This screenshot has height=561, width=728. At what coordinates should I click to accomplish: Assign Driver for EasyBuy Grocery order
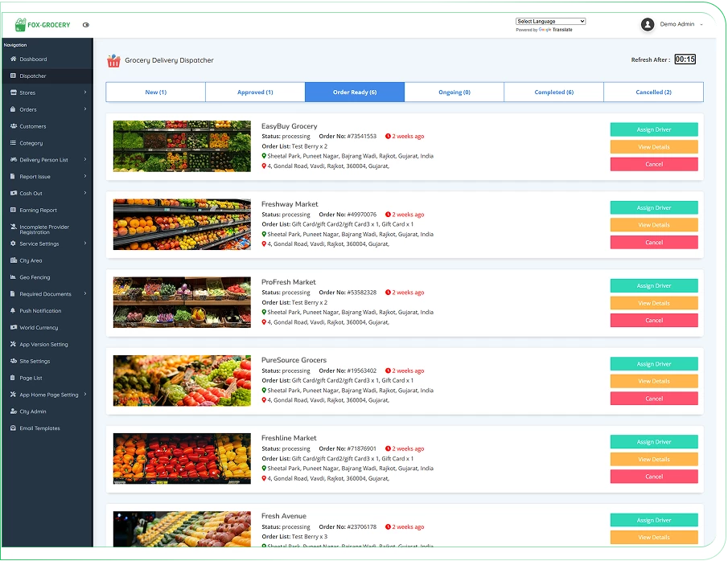654,129
